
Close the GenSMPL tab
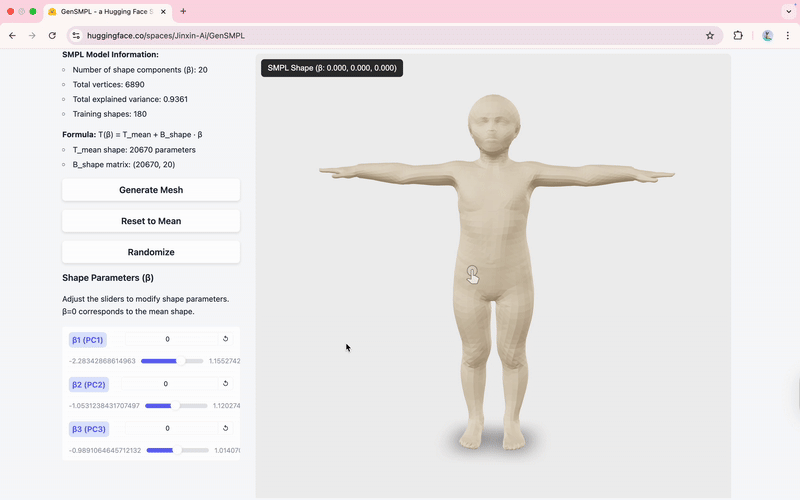pyautogui.click(x=163, y=12)
